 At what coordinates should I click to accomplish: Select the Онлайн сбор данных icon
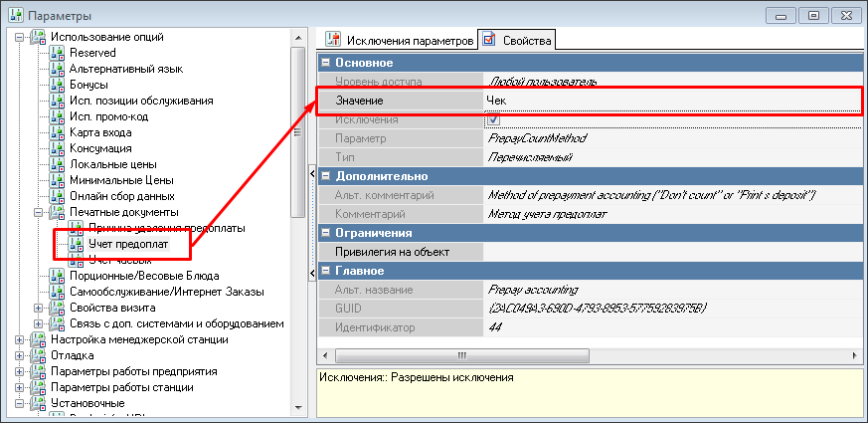pos(58,196)
